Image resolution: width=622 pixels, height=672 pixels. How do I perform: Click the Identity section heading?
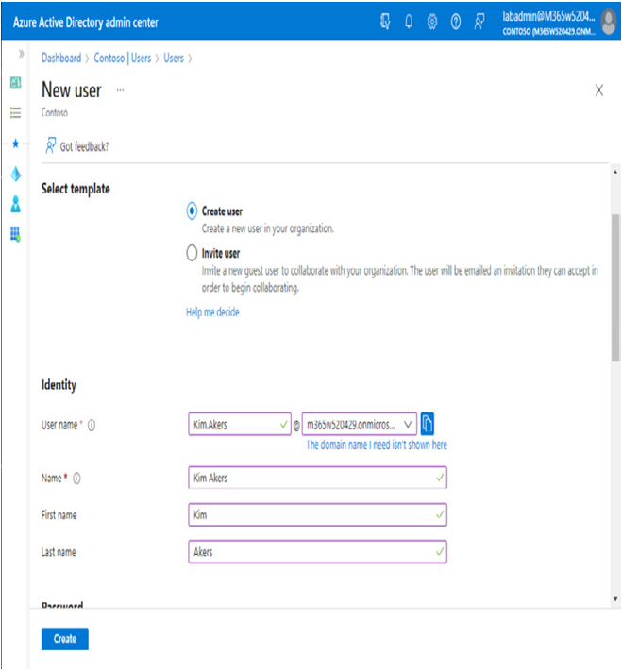click(59, 385)
